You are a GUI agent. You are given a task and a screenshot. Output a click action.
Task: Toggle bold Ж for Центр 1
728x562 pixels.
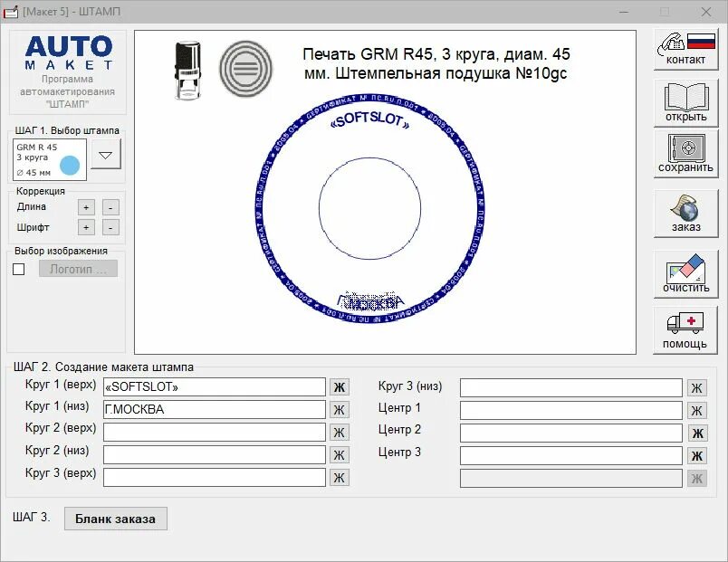click(697, 411)
